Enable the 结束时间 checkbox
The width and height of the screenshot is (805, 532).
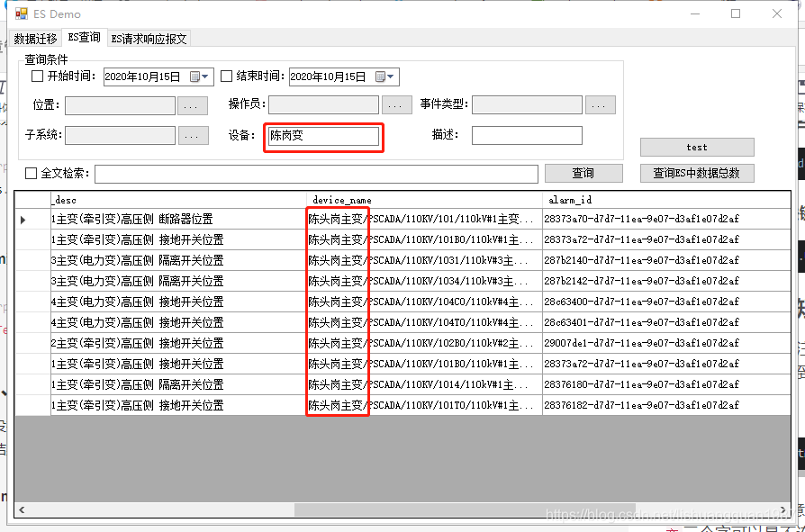pos(227,77)
